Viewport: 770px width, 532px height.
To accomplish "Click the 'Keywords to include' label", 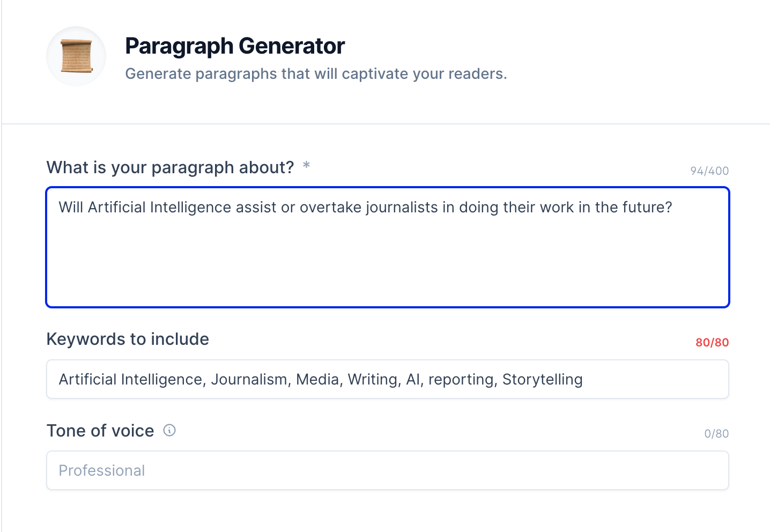I will [x=128, y=339].
